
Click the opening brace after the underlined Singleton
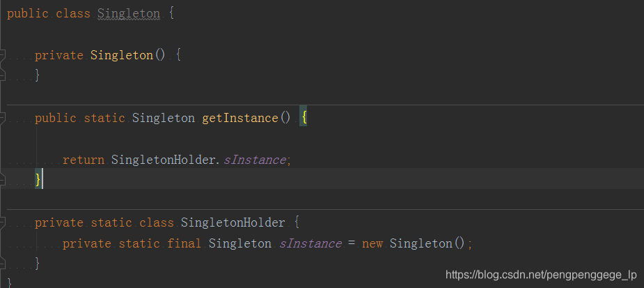[x=171, y=13]
